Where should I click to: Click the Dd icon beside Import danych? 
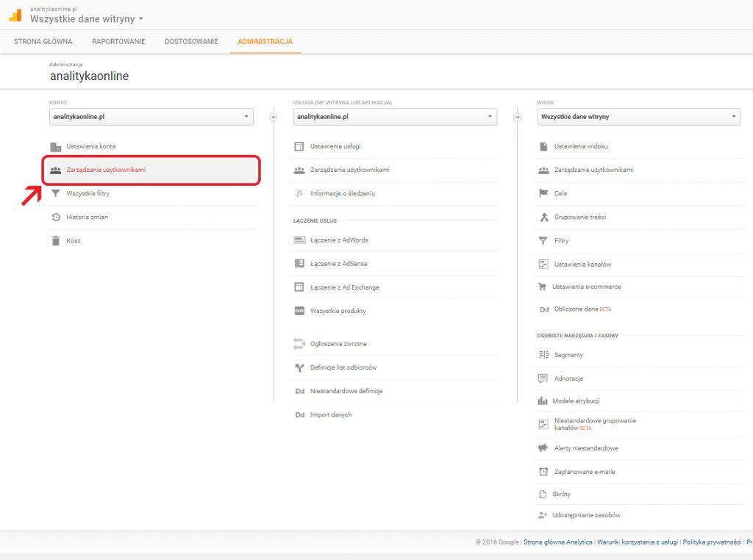(300, 414)
